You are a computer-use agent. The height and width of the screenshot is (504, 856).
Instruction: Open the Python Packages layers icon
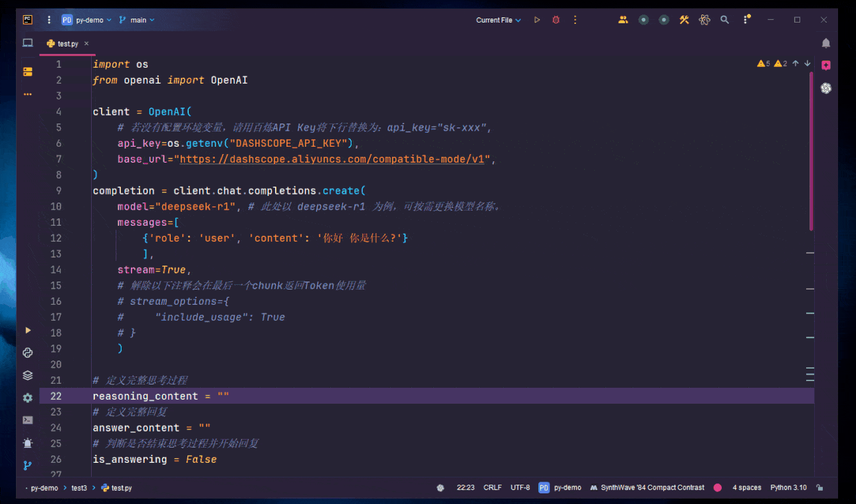point(28,375)
